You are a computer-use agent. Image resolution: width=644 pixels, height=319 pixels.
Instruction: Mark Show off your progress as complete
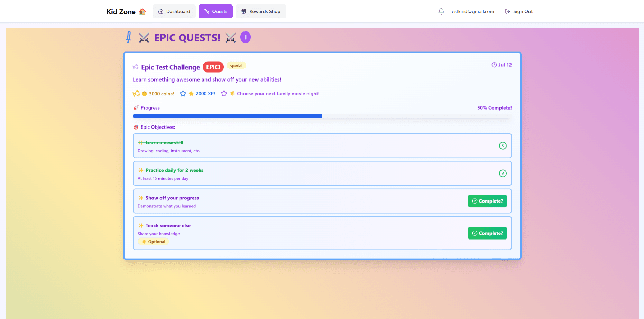coord(487,201)
